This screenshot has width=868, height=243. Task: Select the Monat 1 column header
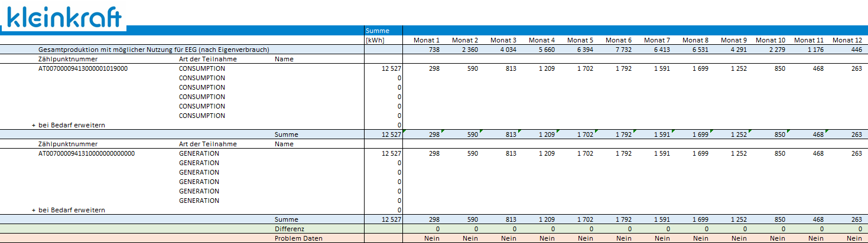(427, 40)
